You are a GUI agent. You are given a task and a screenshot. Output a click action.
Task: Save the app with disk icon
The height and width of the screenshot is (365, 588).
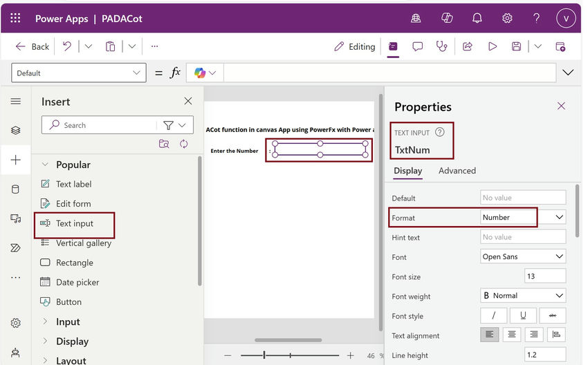tap(516, 46)
